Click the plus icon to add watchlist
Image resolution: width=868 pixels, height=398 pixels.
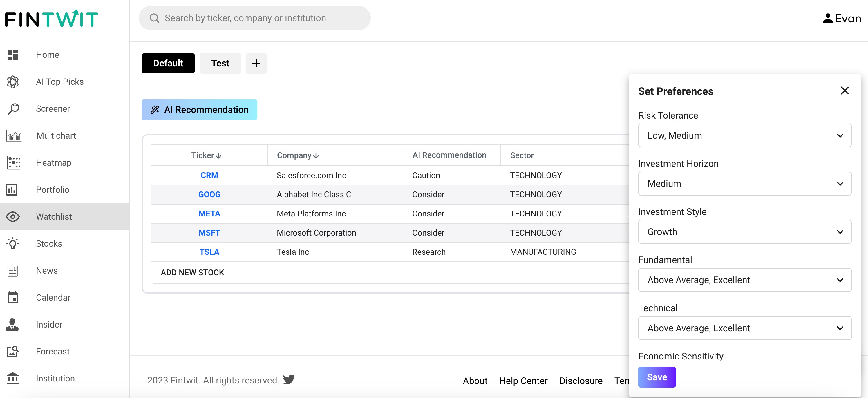pyautogui.click(x=256, y=63)
